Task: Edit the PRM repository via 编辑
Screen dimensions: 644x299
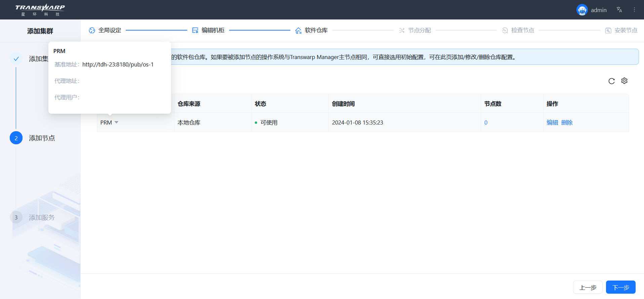Action: 552,122
